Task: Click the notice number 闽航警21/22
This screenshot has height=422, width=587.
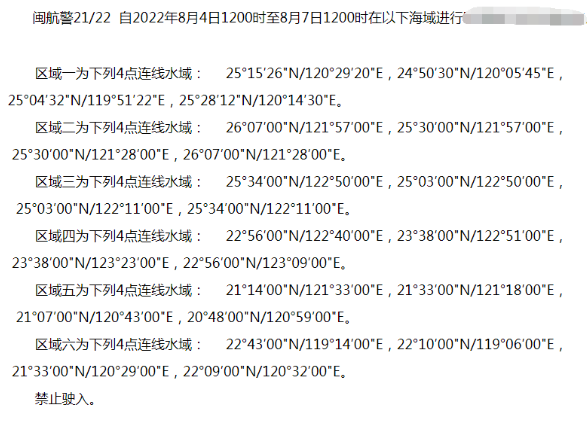Action: click(72, 18)
